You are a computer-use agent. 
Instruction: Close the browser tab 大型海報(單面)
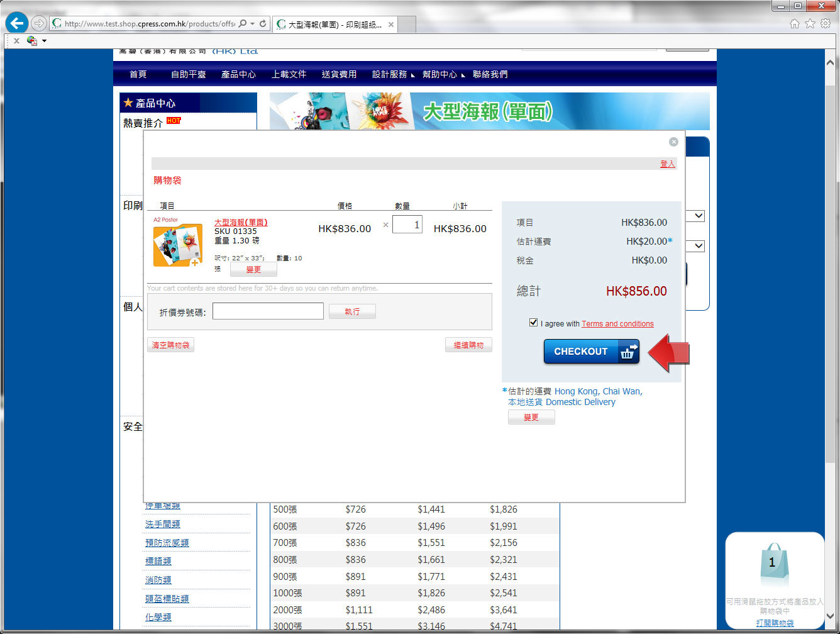[x=390, y=25]
